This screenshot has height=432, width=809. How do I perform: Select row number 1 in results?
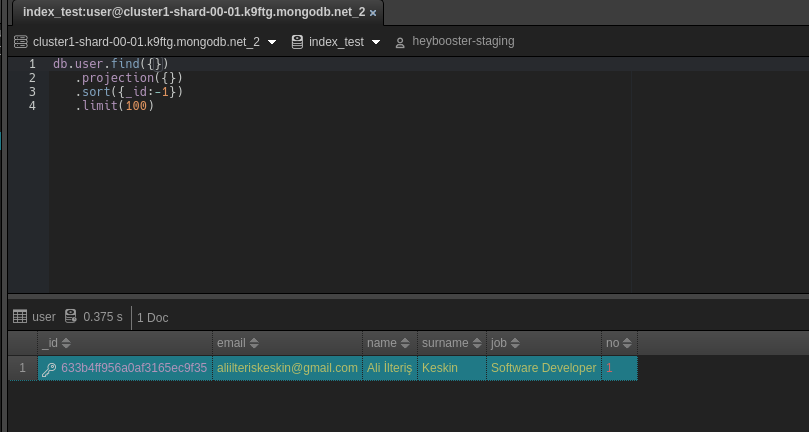tap(23, 368)
